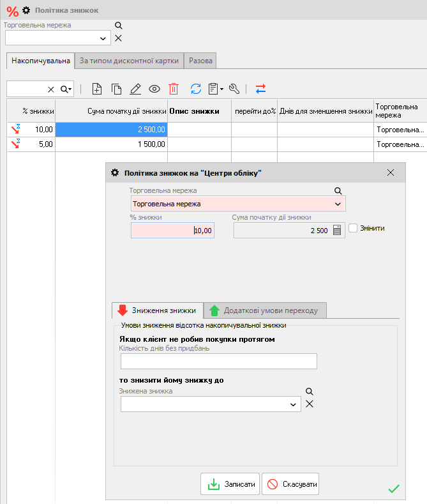Click the Кількість днів без придбань field
427x504 pixels.
pyautogui.click(x=218, y=362)
